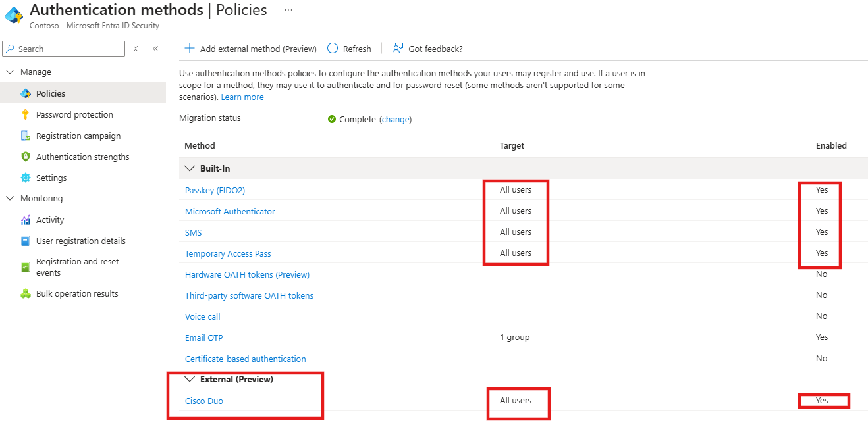Click the Authentication strengths shield icon
The image size is (868, 423).
[x=26, y=157]
